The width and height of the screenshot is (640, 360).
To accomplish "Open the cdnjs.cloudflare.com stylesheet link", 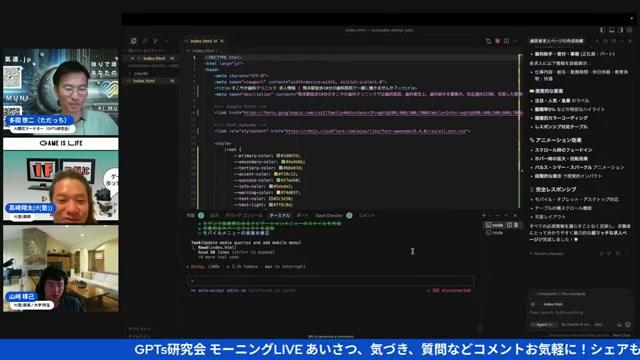I will [375, 131].
